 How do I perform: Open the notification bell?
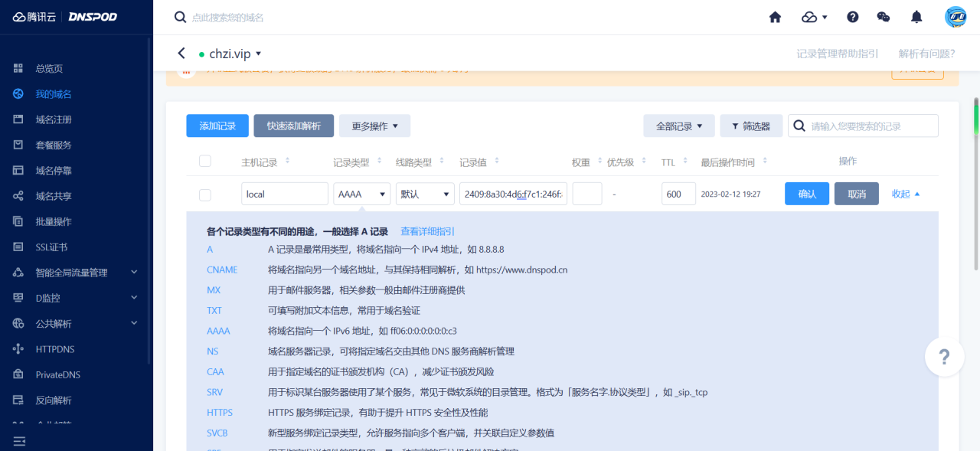pyautogui.click(x=917, y=16)
